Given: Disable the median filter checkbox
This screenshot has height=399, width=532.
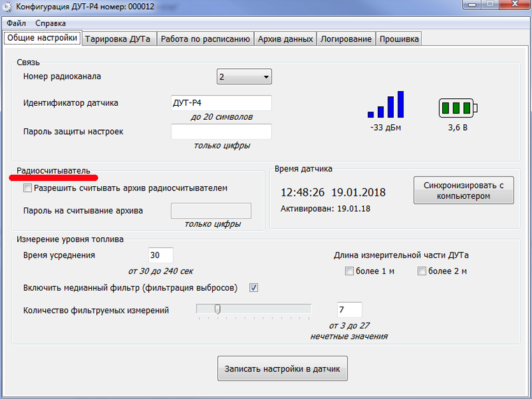Looking at the screenshot, I should [254, 287].
